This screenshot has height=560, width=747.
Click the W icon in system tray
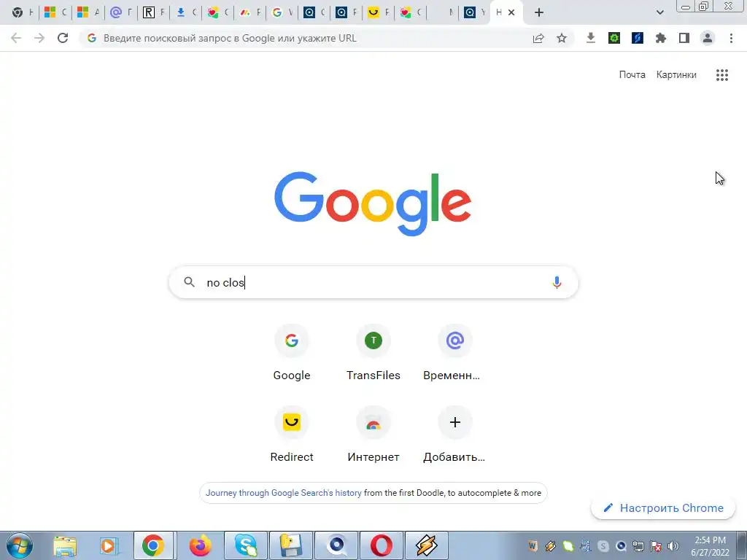[533, 546]
